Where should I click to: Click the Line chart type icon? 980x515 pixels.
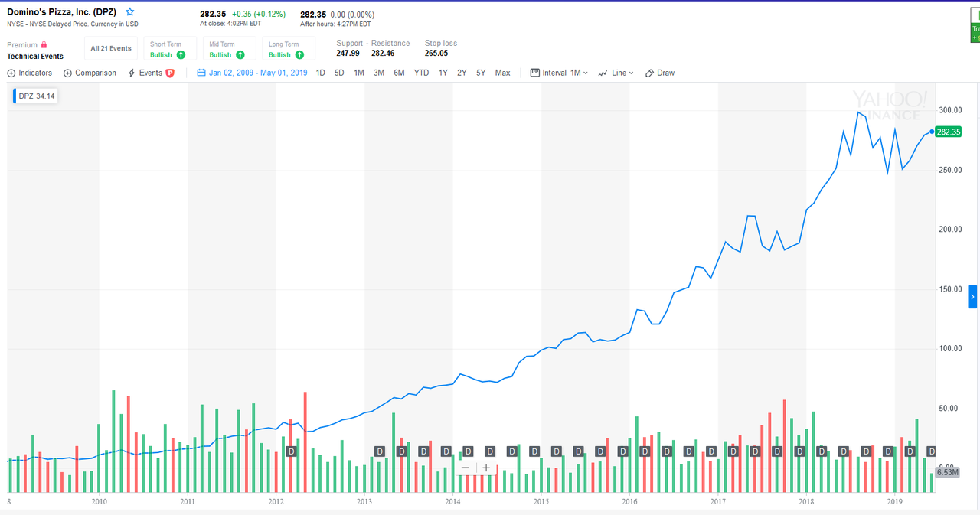click(603, 73)
